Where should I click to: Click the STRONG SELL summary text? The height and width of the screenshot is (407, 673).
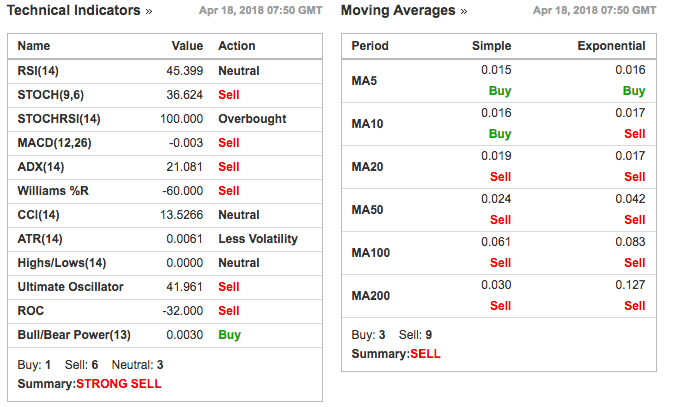119,384
